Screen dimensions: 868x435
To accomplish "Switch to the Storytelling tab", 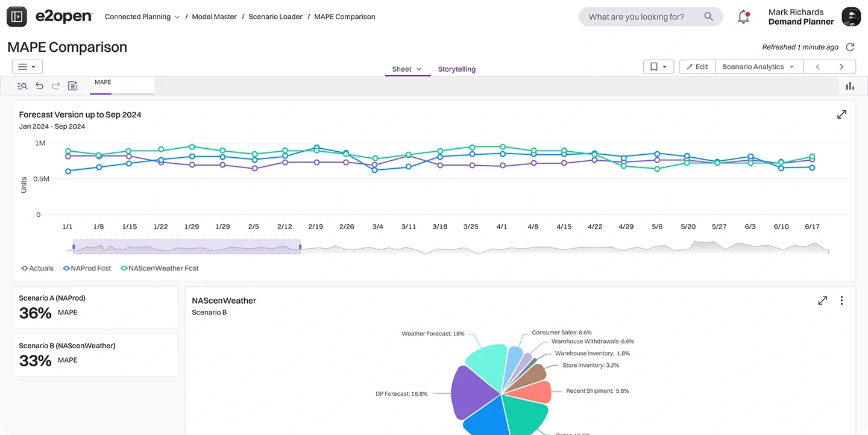I will [x=456, y=69].
